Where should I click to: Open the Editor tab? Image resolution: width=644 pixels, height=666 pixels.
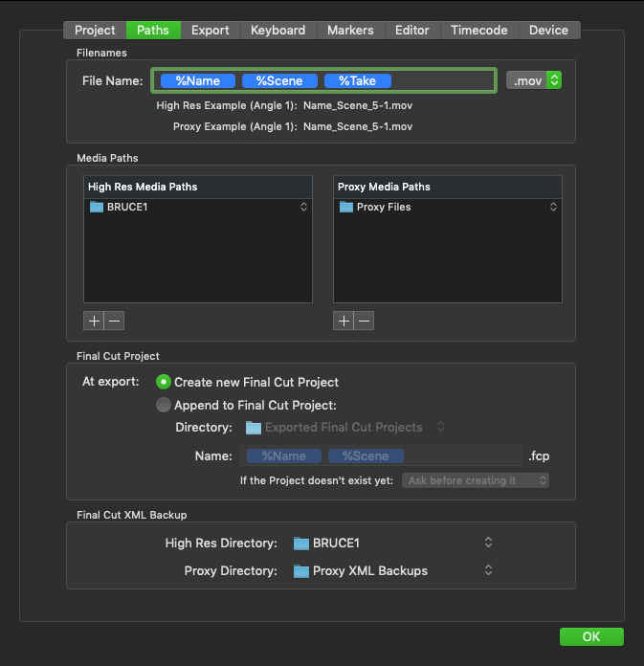tap(412, 31)
